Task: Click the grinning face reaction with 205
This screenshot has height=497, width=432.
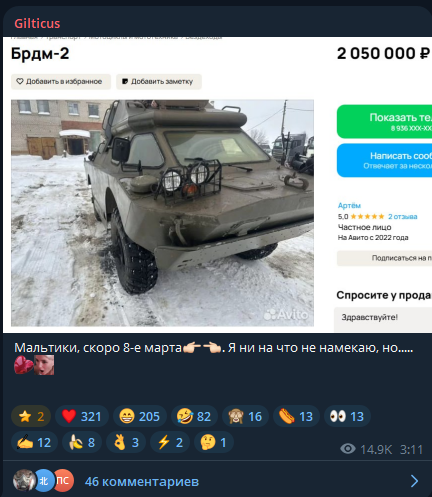Action: [x=140, y=416]
